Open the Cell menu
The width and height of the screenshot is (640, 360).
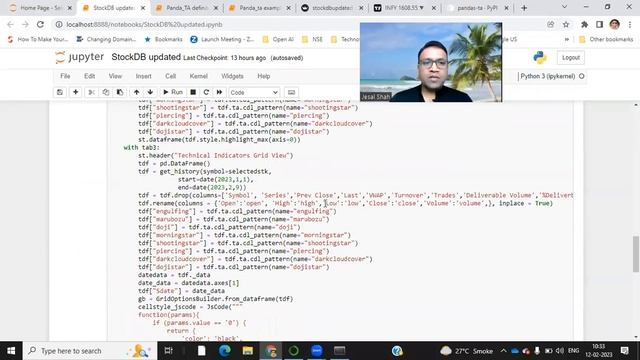point(170,76)
